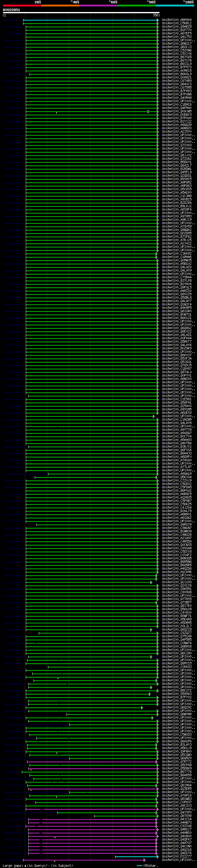Select hit label UniRef100_Q5RKT7
Image resolution: width=197 pixels, height=868 pixels.
click(176, 342)
